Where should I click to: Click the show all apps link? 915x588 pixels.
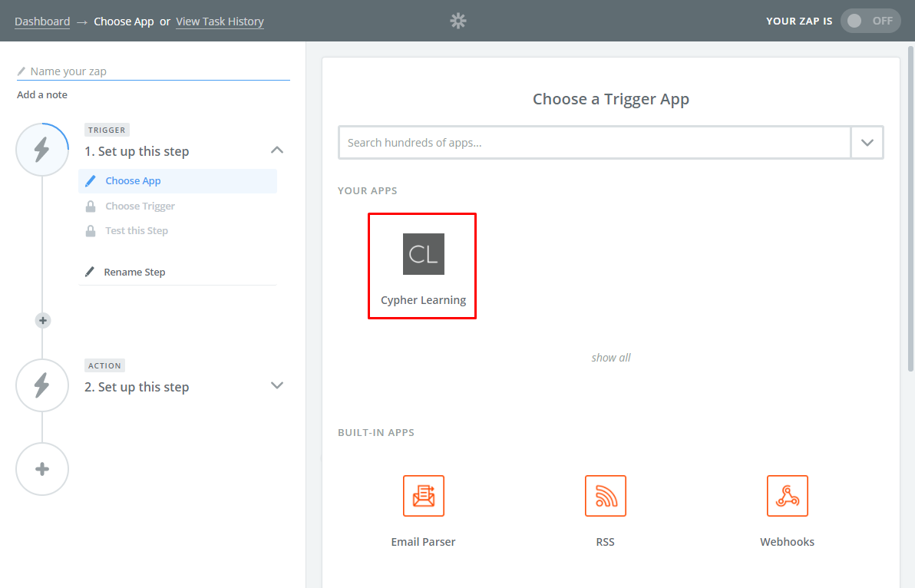[x=611, y=358]
